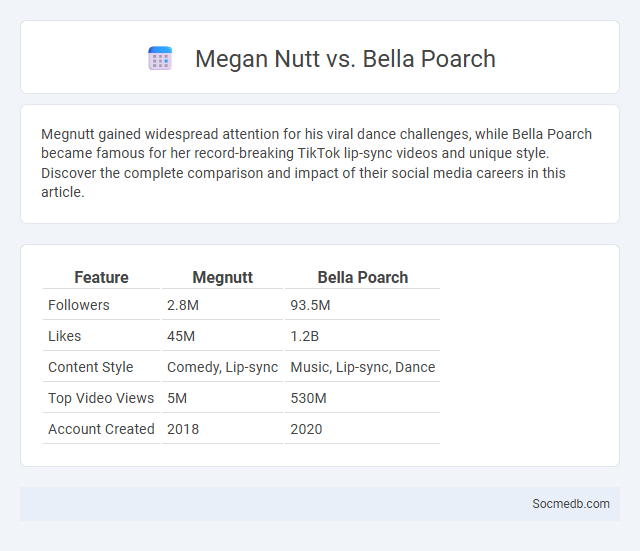Click the Megnutt column header
The image size is (640, 551).
tap(222, 278)
